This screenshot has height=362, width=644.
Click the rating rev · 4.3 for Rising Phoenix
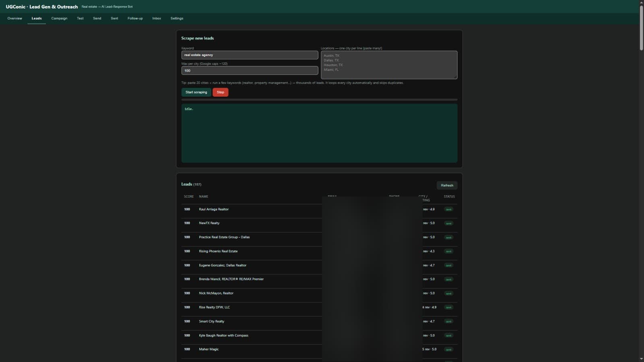(429, 251)
